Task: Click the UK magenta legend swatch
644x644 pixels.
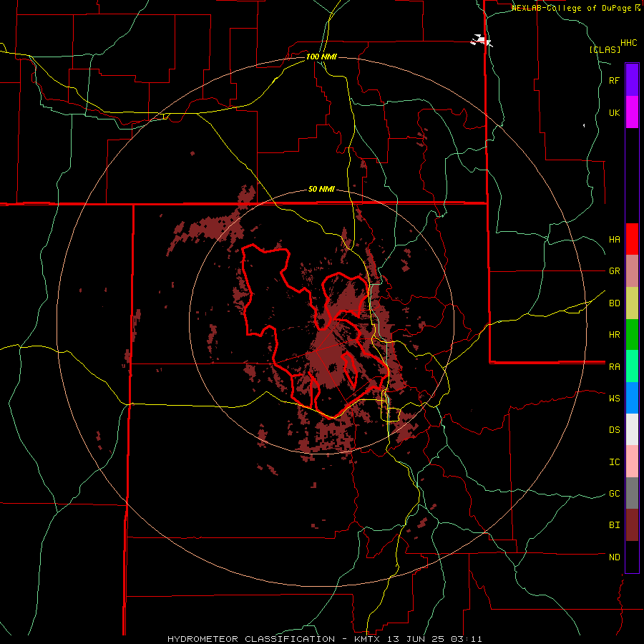Action: pos(632,112)
